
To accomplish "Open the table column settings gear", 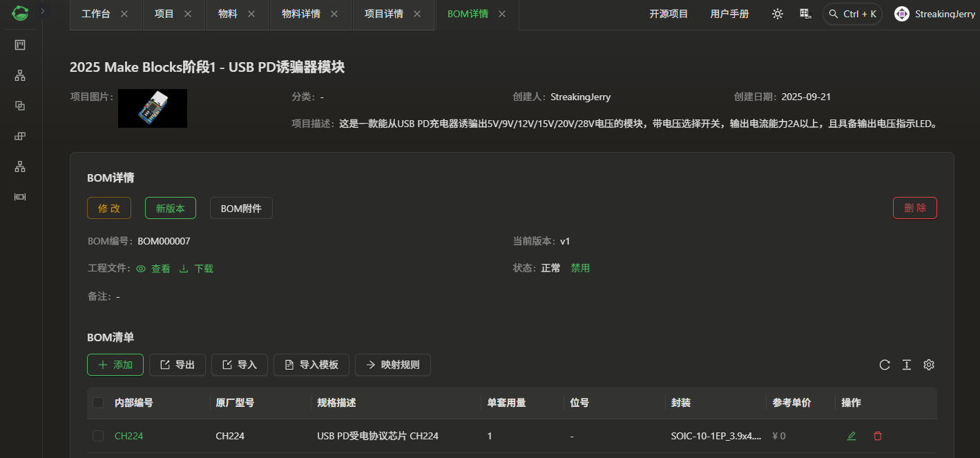I will tap(929, 365).
